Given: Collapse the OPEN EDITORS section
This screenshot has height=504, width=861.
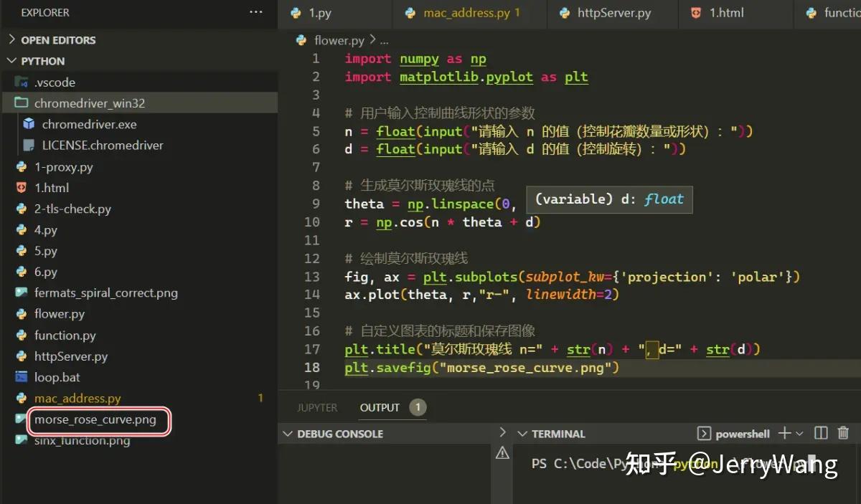Looking at the screenshot, I should coord(12,39).
